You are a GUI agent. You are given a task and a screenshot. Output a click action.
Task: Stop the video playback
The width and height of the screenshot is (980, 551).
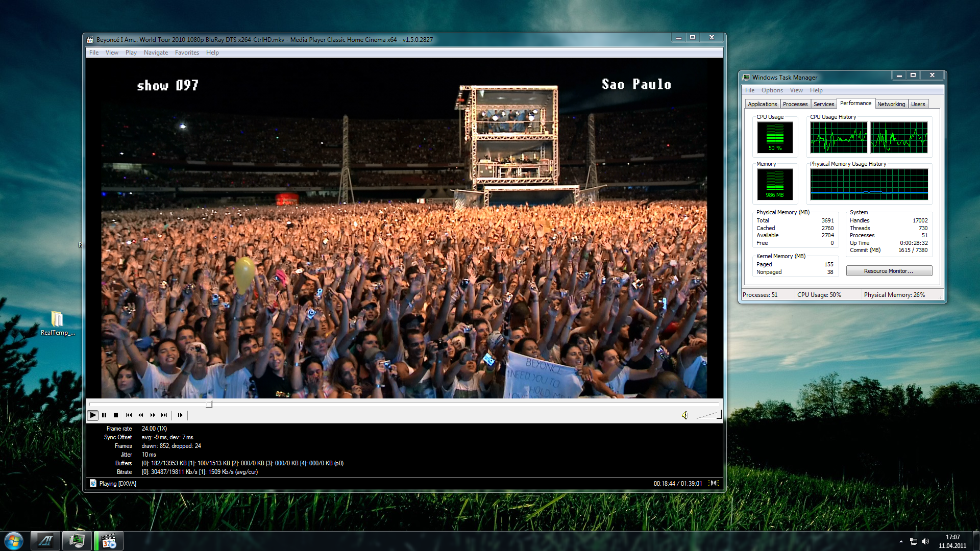pyautogui.click(x=116, y=415)
